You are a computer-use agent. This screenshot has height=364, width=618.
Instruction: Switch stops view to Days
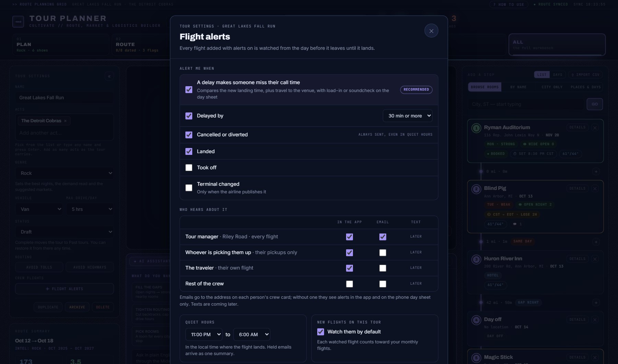(558, 75)
